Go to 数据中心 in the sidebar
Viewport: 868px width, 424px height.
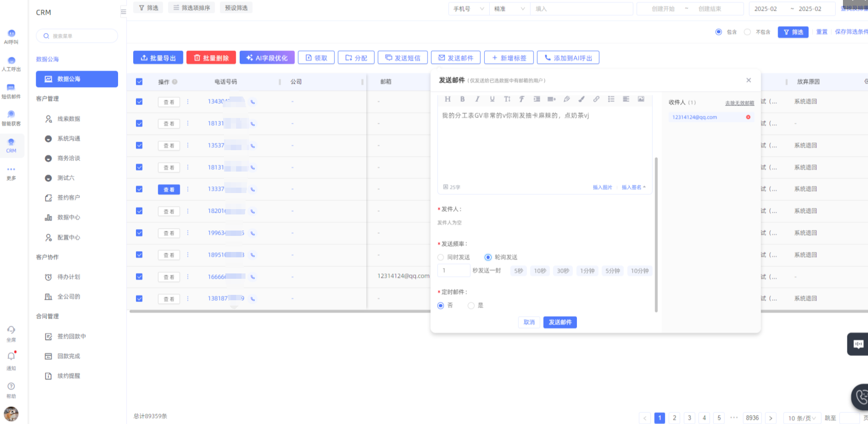68,218
